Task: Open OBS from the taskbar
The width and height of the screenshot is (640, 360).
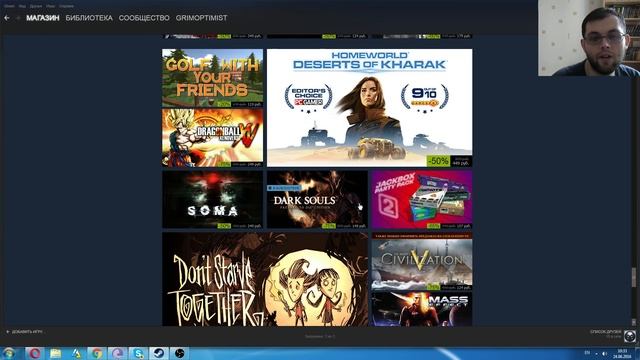Action: click(180, 353)
